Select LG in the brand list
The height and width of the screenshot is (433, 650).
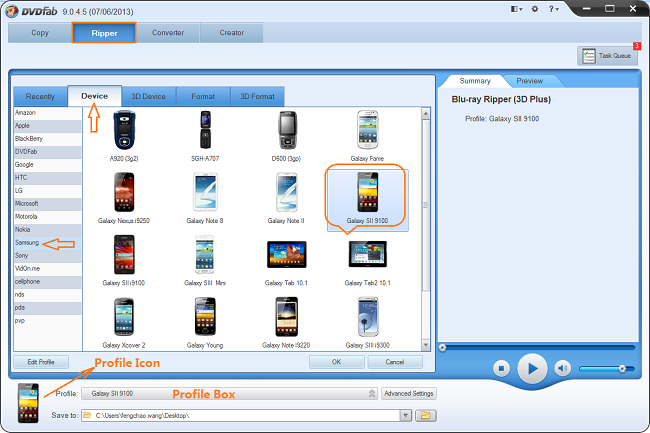point(48,191)
